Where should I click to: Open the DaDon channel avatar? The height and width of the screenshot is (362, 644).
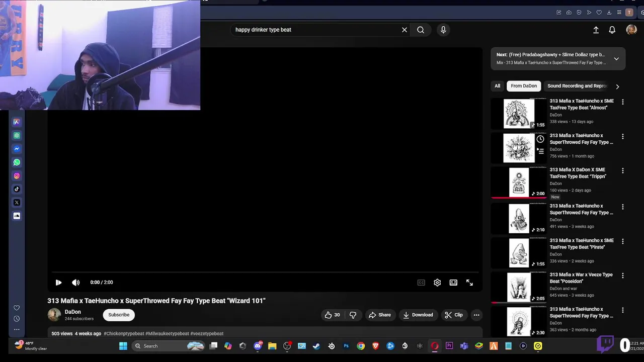click(54, 315)
